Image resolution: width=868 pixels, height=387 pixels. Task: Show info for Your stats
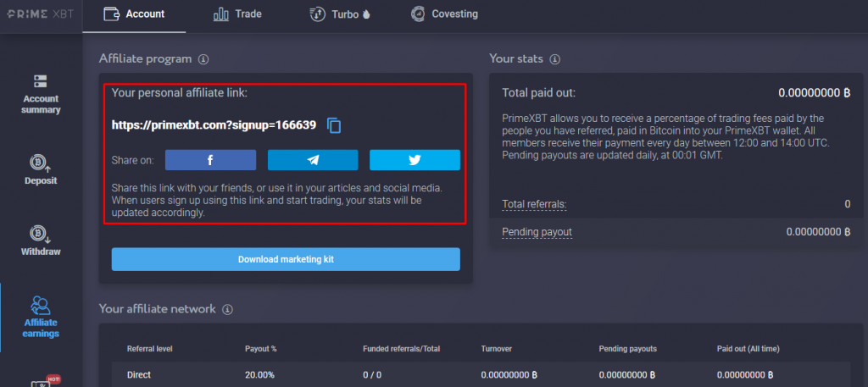[555, 59]
